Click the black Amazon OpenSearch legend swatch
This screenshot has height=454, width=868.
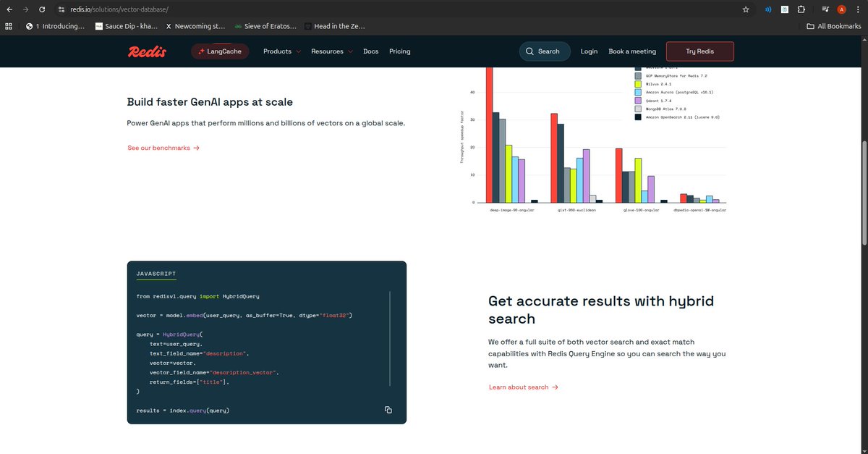[638, 117]
